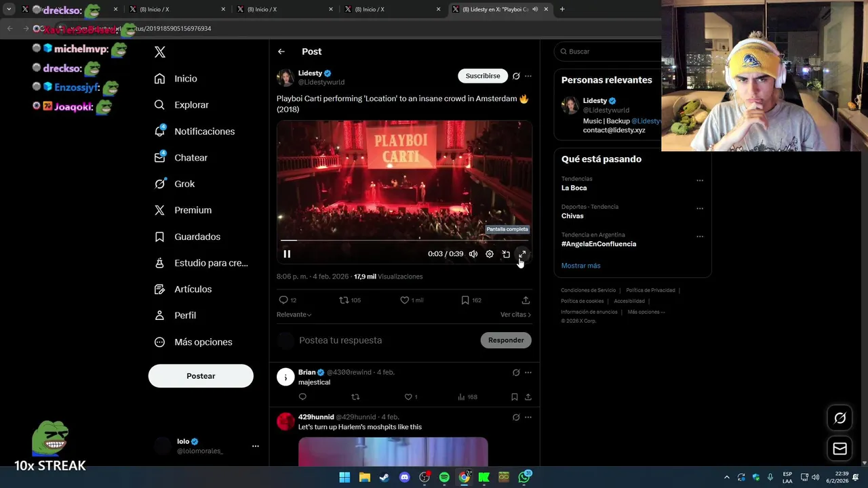Open Política de Privacidad link
This screenshot has width=868, height=488.
pos(650,290)
